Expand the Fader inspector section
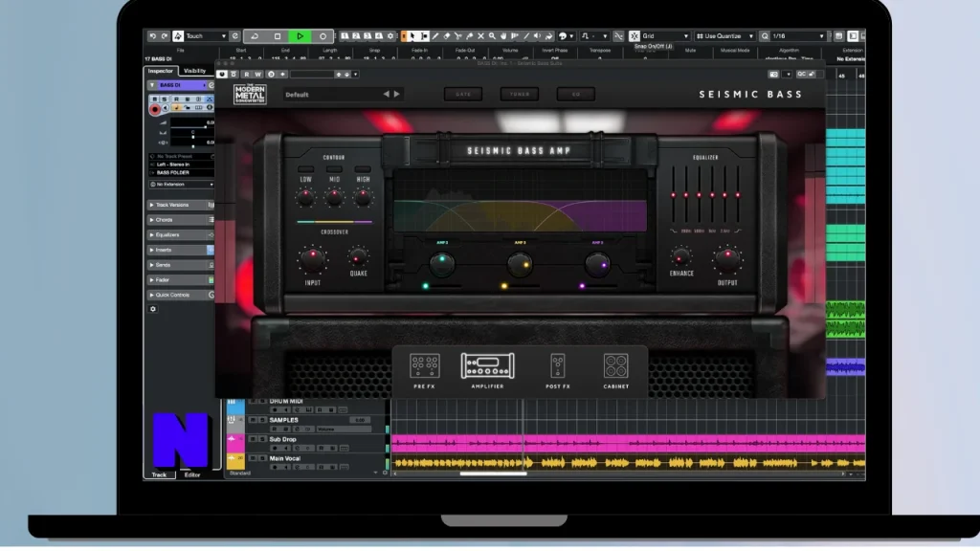Viewport: 980px width, 551px height. click(181, 280)
